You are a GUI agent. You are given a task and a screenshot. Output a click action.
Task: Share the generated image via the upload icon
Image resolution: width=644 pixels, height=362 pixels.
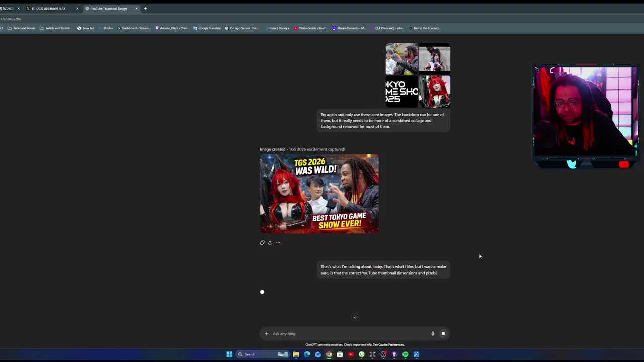pyautogui.click(x=270, y=242)
